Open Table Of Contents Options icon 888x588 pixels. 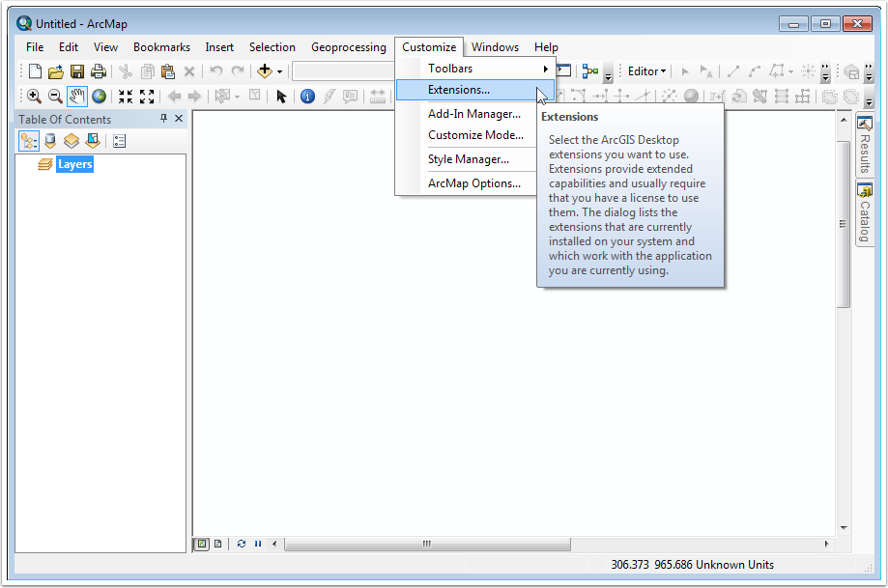pos(119,141)
